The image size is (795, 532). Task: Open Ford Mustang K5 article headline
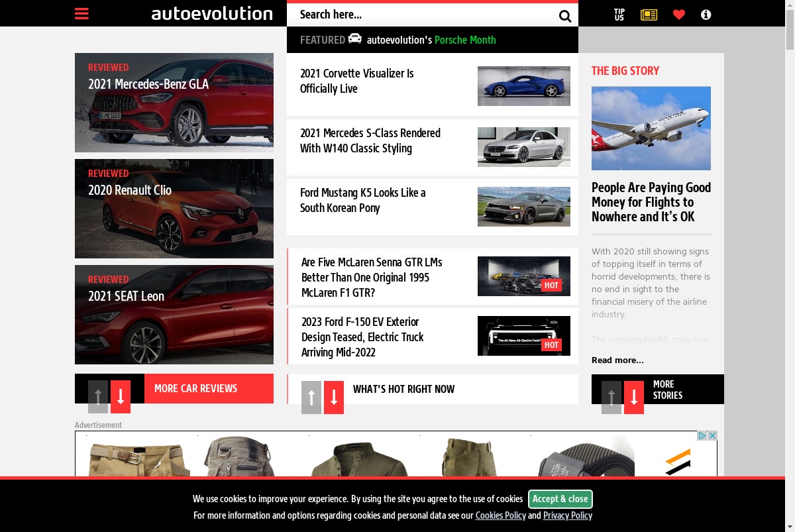click(363, 200)
